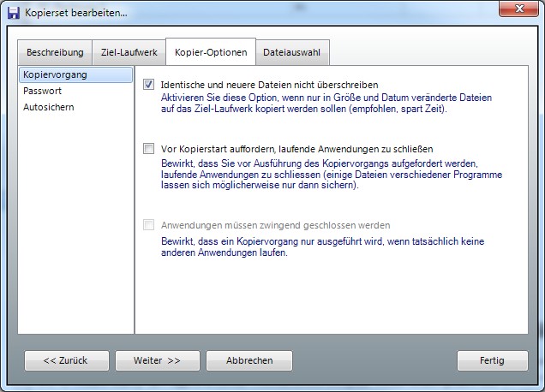Open the Passwort section in sidebar
The width and height of the screenshot is (545, 392).
pyautogui.click(x=43, y=91)
